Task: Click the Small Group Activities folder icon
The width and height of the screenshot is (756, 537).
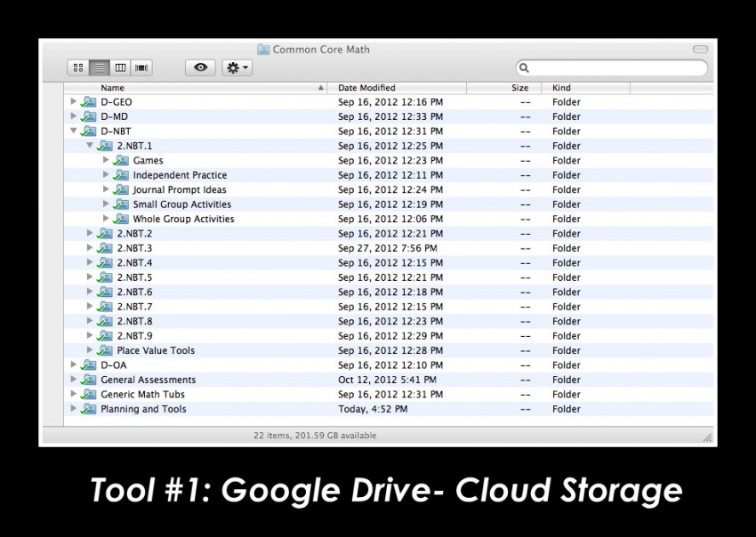Action: pyautogui.click(x=121, y=204)
